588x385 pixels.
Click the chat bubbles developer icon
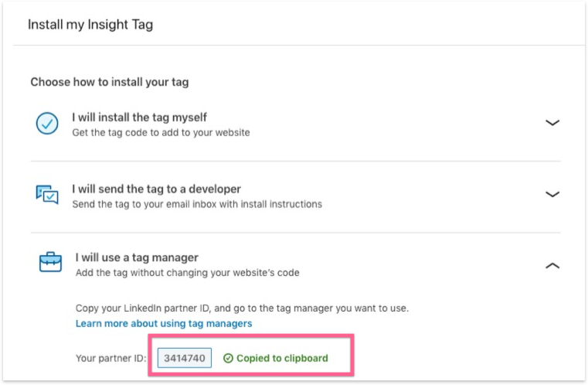[x=47, y=195]
